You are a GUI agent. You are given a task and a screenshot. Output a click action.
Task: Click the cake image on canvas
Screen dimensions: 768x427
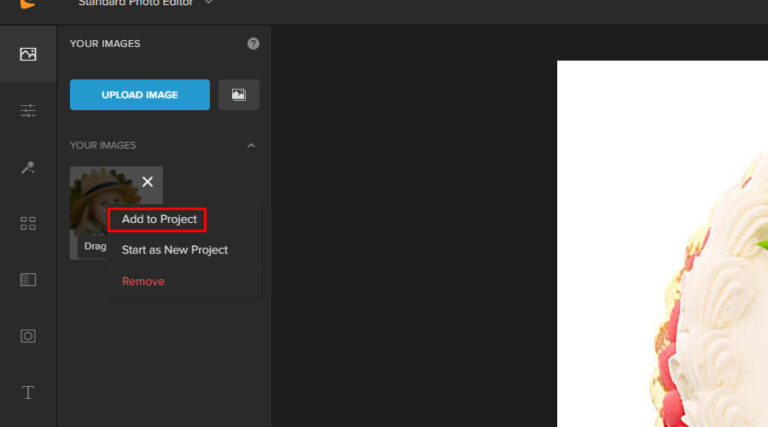(710, 294)
